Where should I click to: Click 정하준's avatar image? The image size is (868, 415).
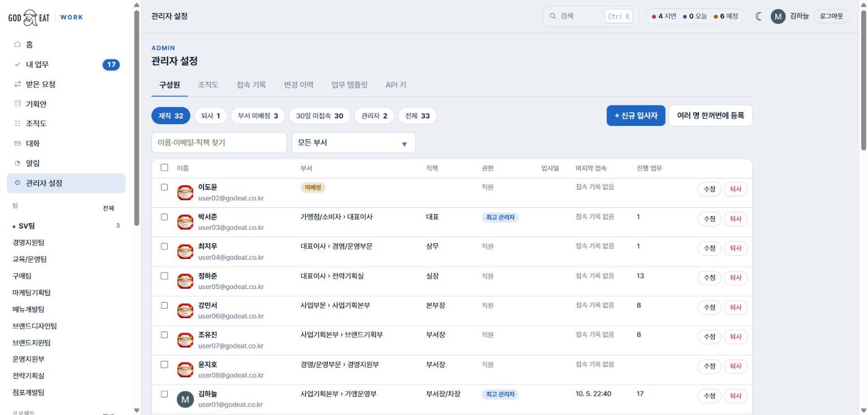tap(185, 282)
